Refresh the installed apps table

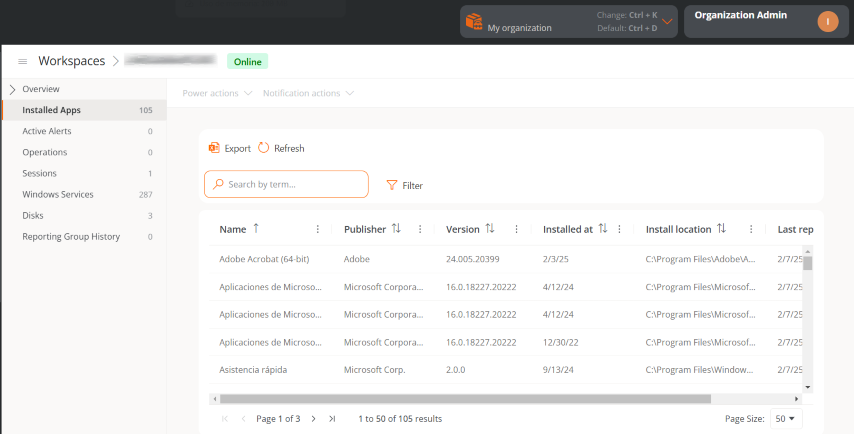coord(281,148)
